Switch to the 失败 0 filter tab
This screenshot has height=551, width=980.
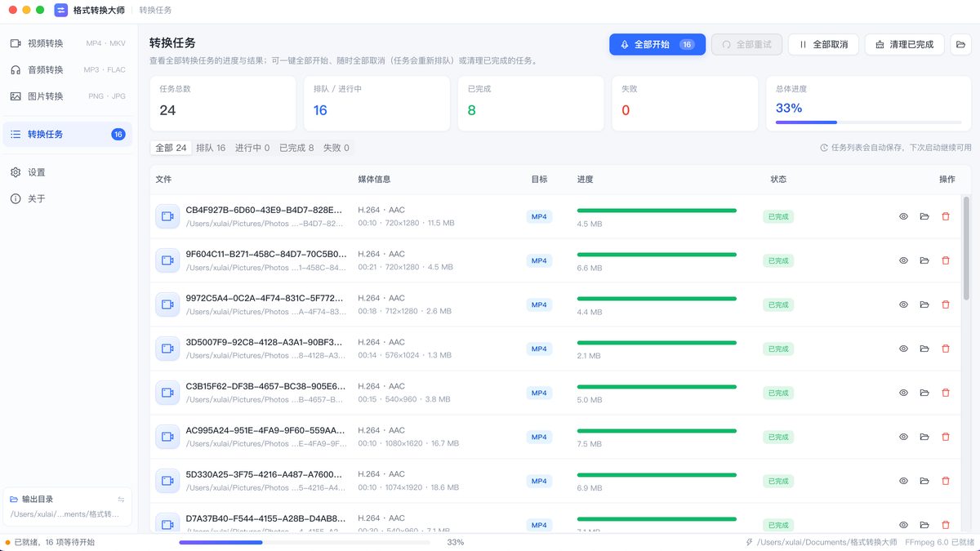(x=336, y=148)
